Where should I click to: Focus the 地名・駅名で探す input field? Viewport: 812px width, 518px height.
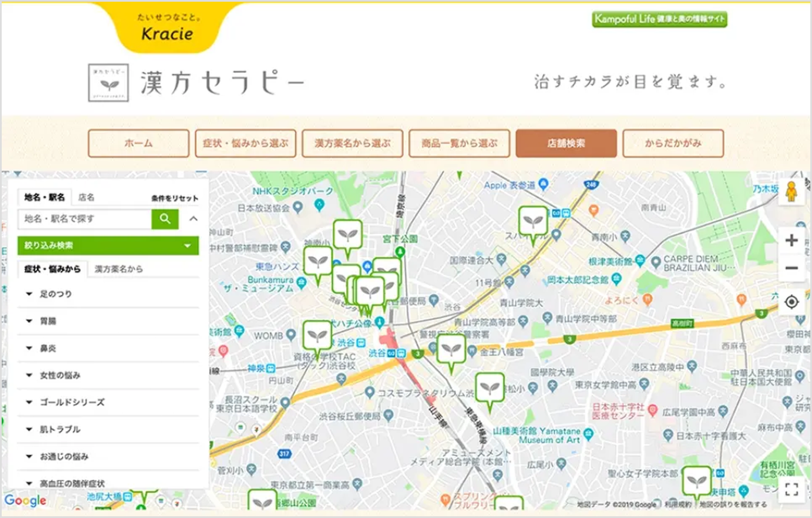tap(84, 219)
